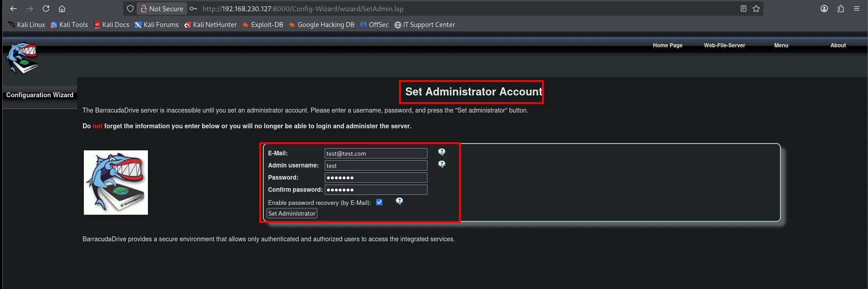Open the Kali Docs bookmark
868x289 pixels.
tap(111, 25)
